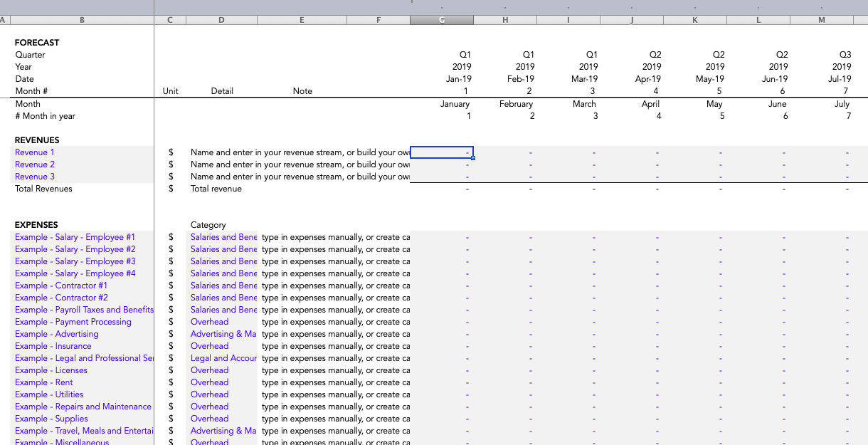Select column G header
The width and height of the screenshot is (868, 445).
click(442, 20)
